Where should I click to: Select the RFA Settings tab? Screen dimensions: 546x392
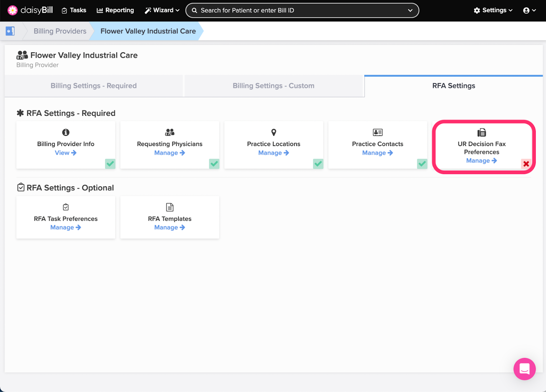pyautogui.click(x=454, y=86)
